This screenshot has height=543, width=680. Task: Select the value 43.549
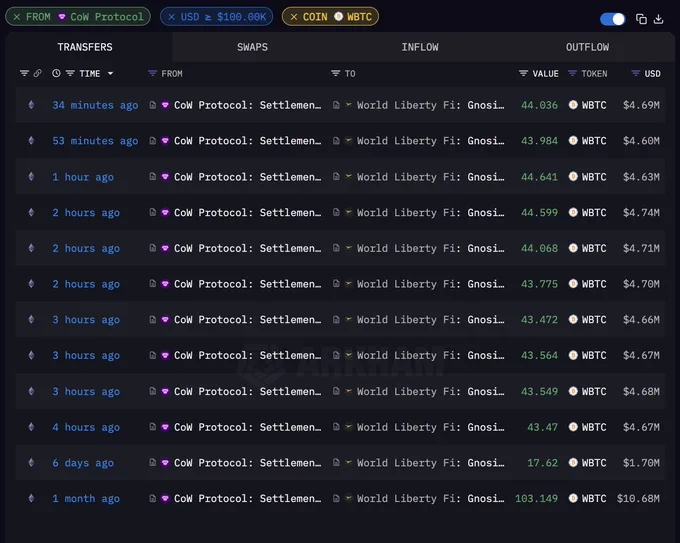click(539, 391)
